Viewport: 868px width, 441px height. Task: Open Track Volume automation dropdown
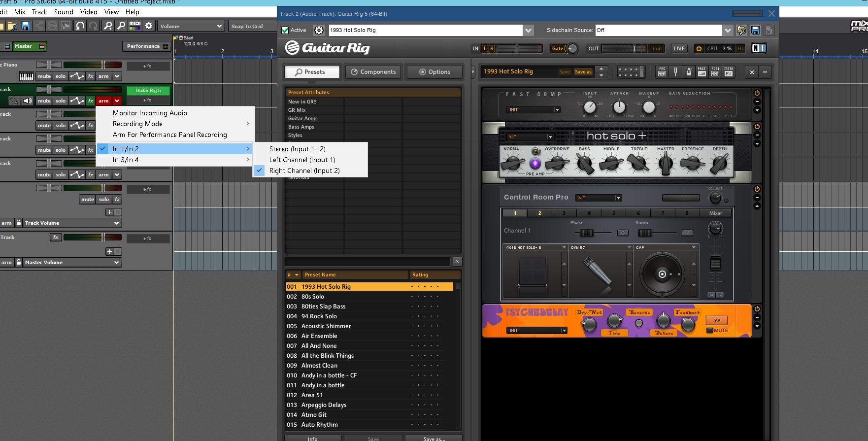72,223
